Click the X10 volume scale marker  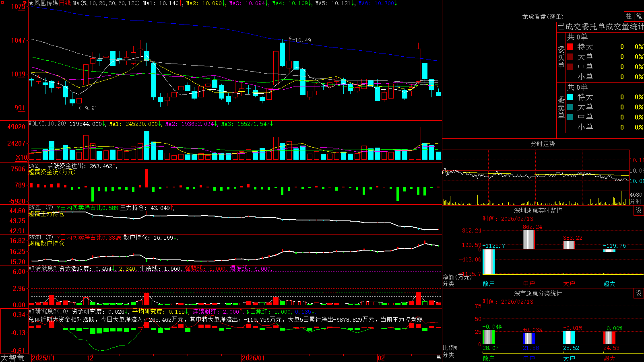pyautogui.click(x=21, y=157)
